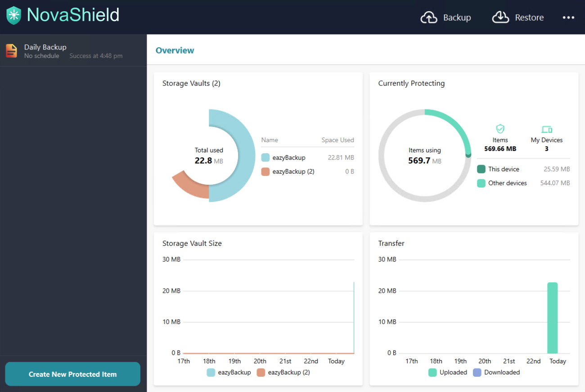
Task: Click '22nd' label on Storage Vault Size axis
Action: click(311, 361)
